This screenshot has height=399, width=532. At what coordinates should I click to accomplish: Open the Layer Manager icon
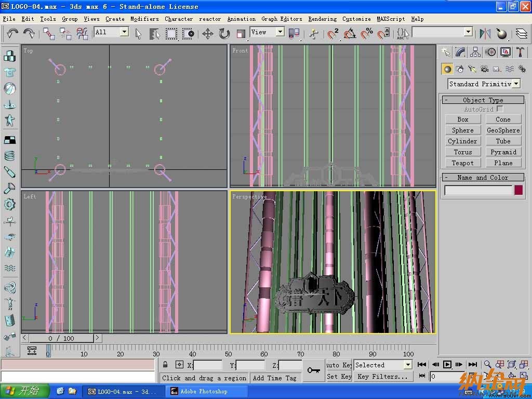[522, 34]
